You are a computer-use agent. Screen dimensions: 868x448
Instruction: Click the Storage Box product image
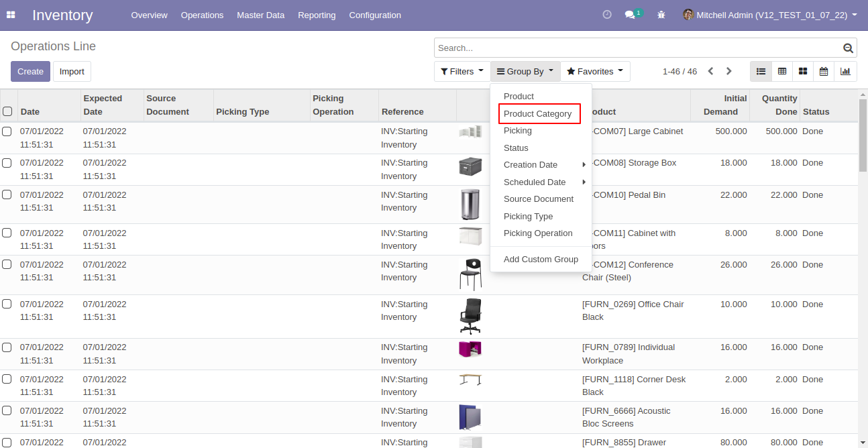(x=470, y=166)
